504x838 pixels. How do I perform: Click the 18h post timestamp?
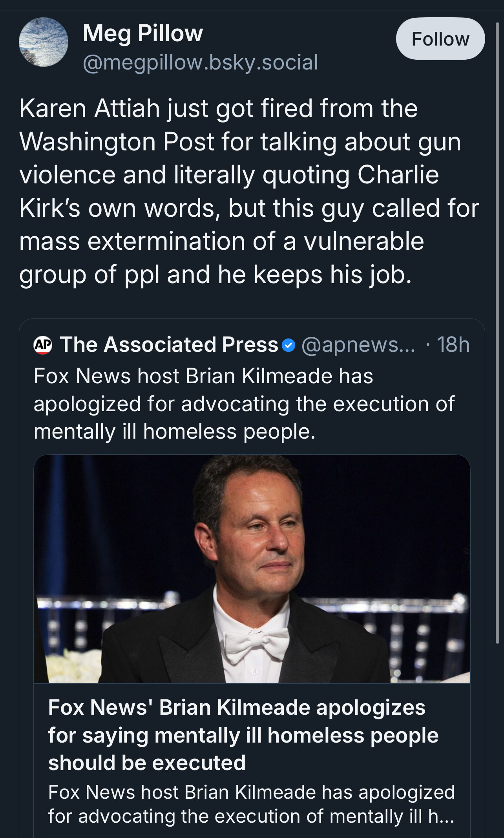click(453, 345)
